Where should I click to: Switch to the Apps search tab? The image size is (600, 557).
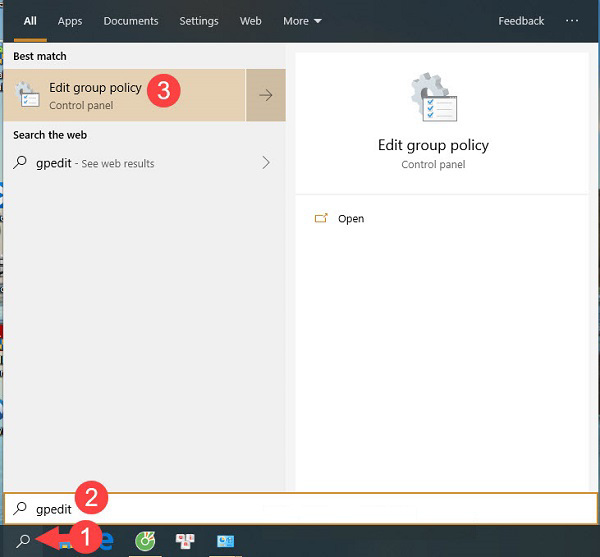click(70, 21)
